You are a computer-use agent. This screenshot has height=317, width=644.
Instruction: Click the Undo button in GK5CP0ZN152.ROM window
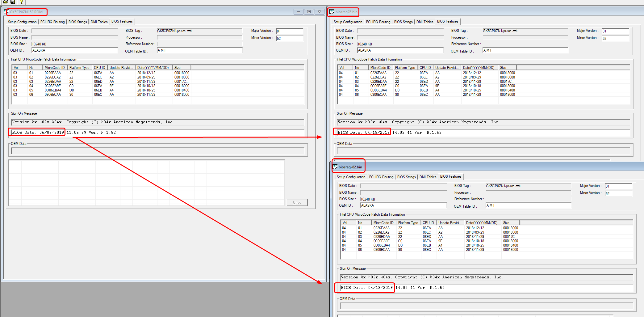297,202
